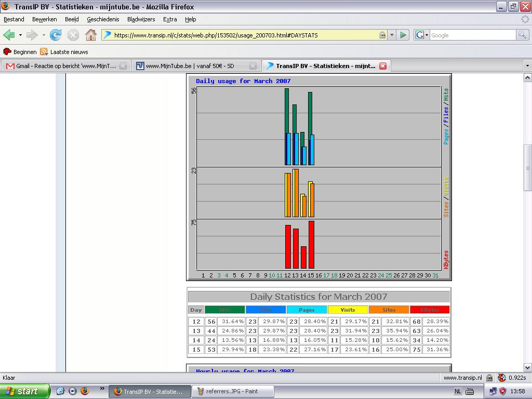This screenshot has height=399, width=532.
Task: Click the 'Klaar' status bar text
Action: (x=9, y=378)
